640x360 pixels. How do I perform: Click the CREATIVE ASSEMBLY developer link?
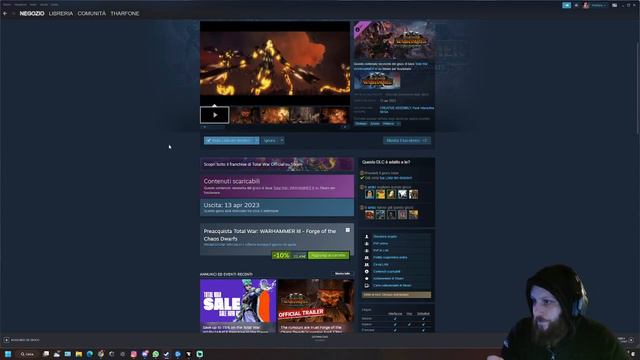click(x=395, y=108)
